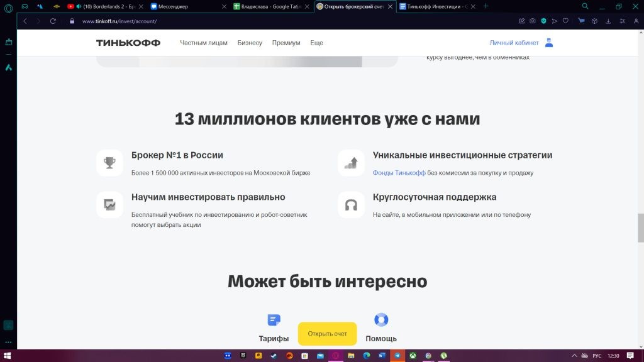
Task: Open the edit pencil toolbar icon
Action: click(522, 21)
